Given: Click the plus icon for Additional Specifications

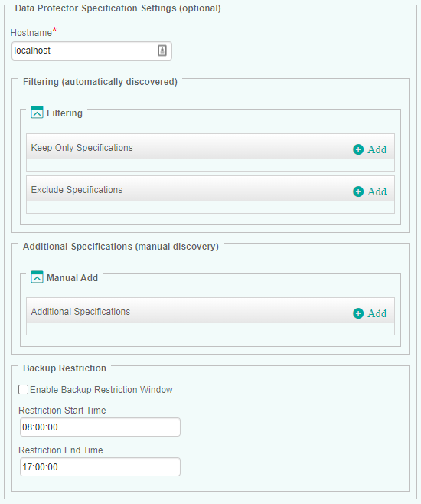Looking at the screenshot, I should pyautogui.click(x=358, y=313).
